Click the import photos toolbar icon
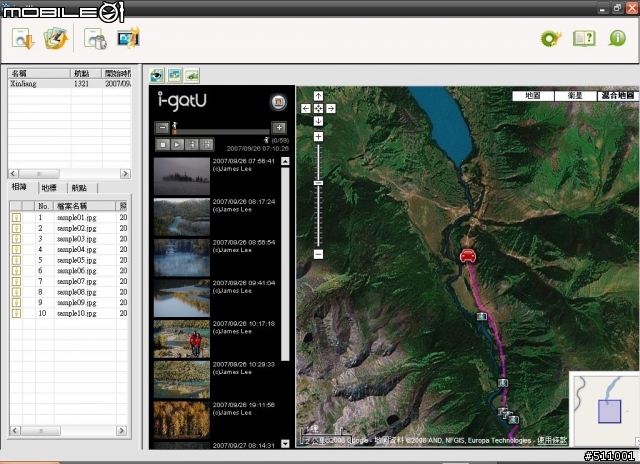This screenshot has height=464, width=640. click(x=56, y=39)
